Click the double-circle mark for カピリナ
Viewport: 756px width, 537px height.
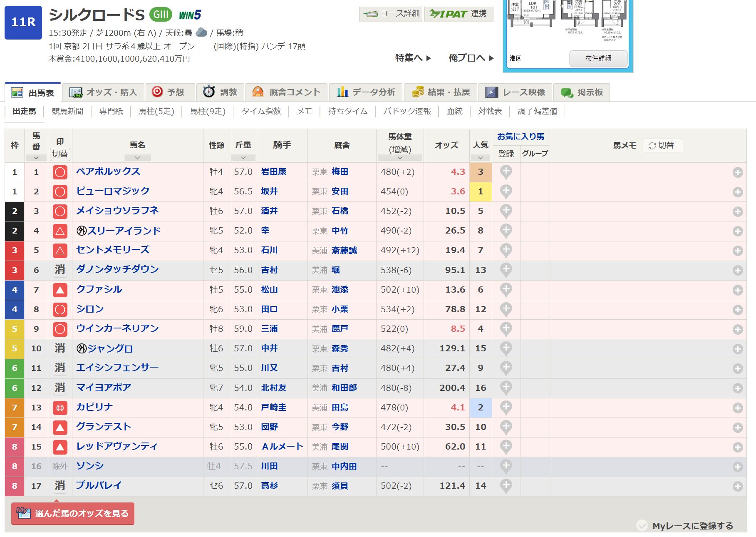(x=60, y=408)
